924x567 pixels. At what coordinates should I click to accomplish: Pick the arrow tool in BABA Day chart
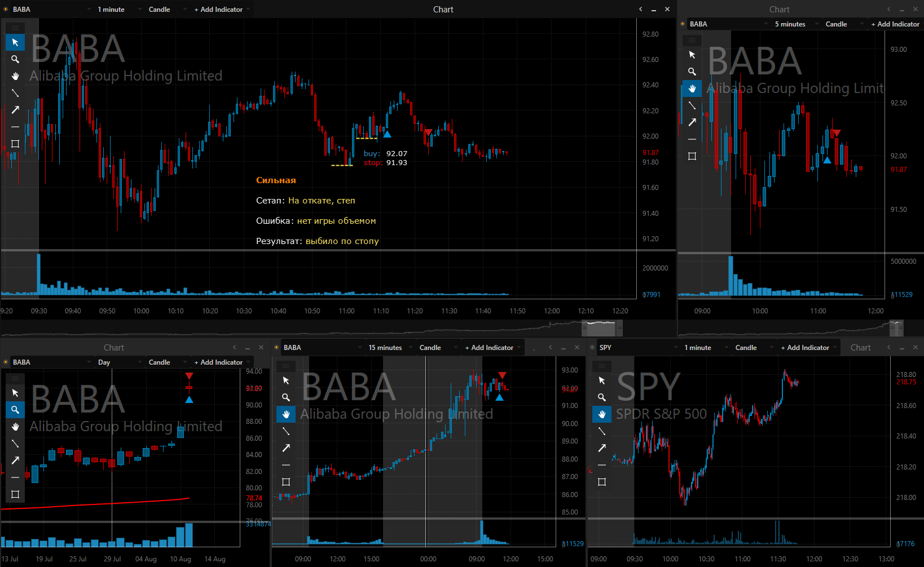pyautogui.click(x=15, y=460)
